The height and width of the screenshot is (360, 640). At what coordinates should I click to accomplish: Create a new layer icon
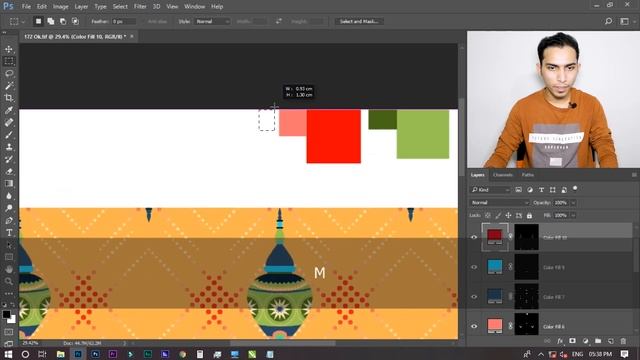coord(611,341)
